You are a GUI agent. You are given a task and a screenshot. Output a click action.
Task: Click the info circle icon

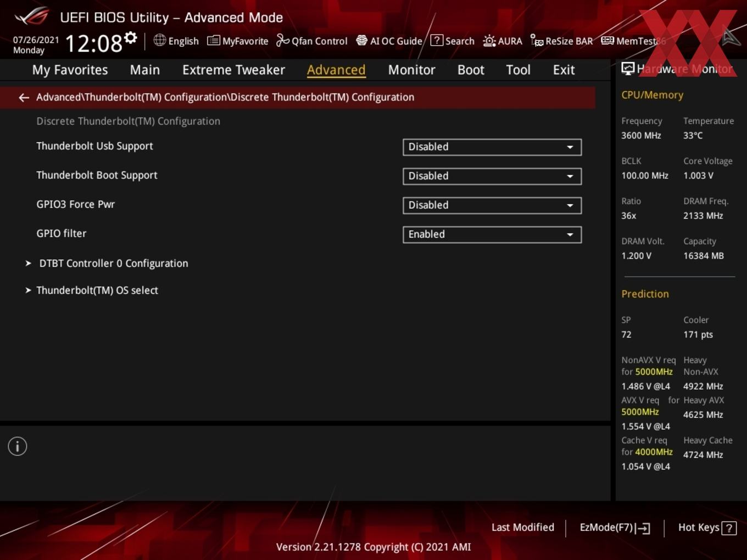(18, 446)
